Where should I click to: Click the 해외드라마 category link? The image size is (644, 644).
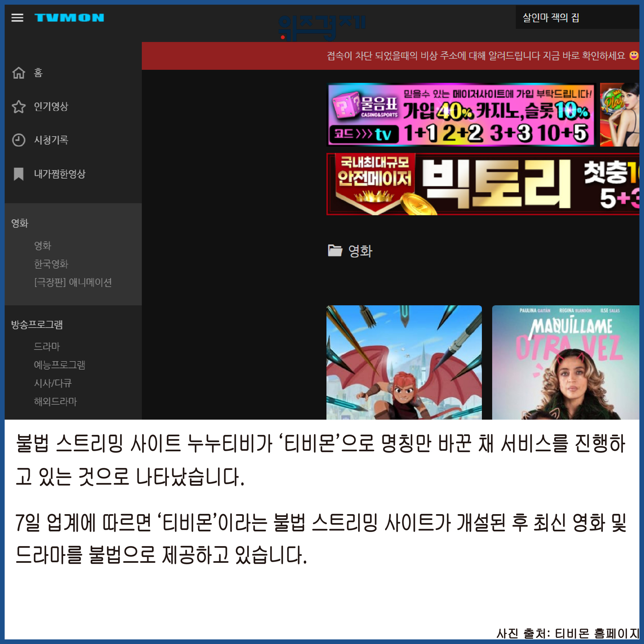[55, 401]
